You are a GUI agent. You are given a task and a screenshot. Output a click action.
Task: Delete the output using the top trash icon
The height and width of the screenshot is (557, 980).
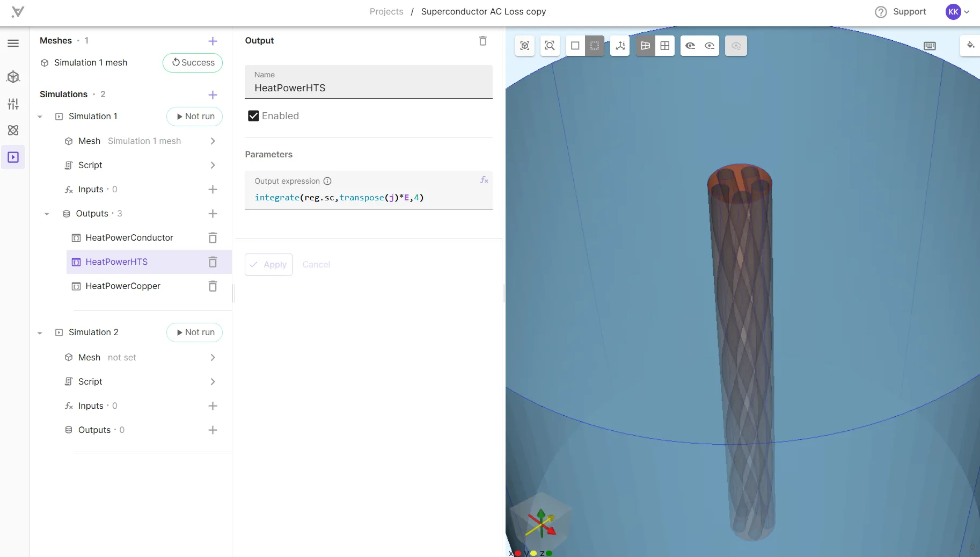[x=483, y=41]
